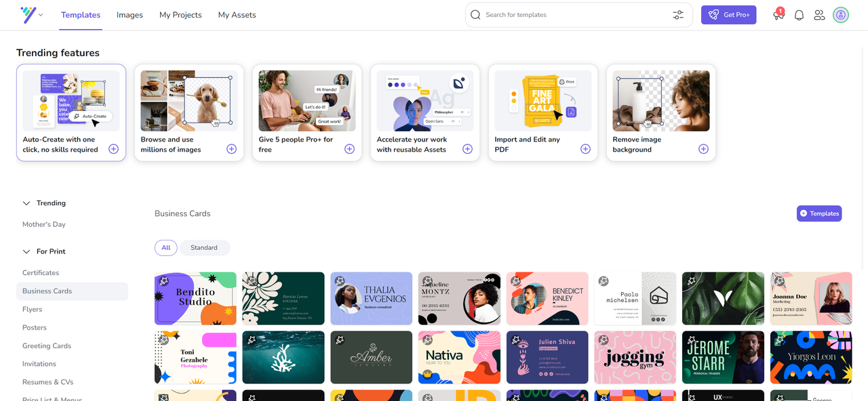
Task: Open Jerome Starr card template
Action: [x=724, y=358]
